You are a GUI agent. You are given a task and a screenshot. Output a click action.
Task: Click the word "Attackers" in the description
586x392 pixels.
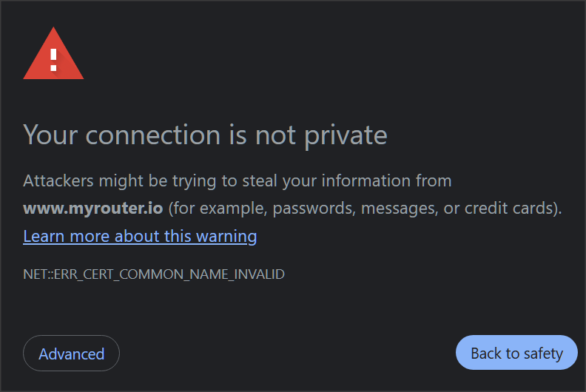point(58,180)
